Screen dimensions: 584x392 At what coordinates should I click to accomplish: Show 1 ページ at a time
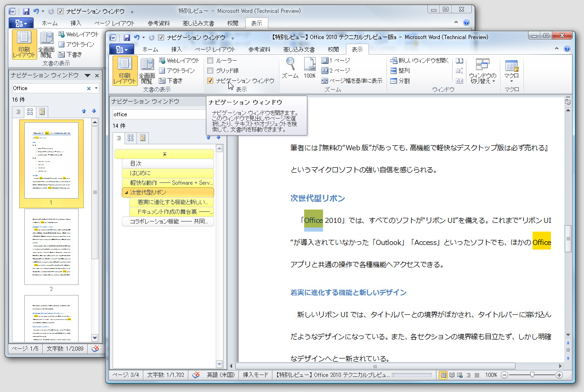point(335,61)
